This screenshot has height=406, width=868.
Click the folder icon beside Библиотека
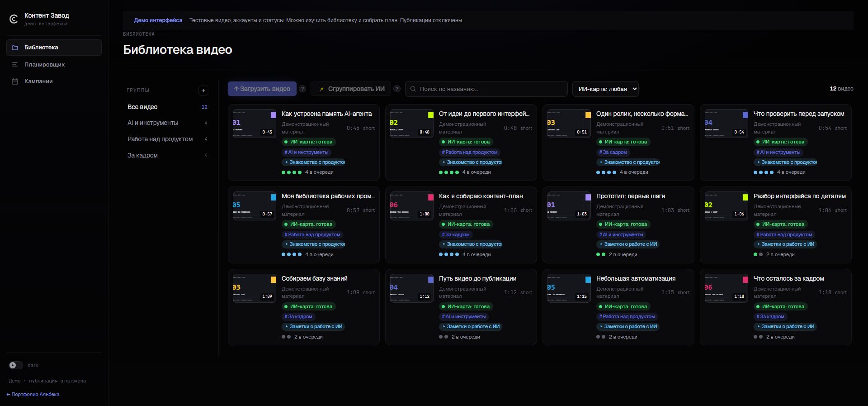[15, 48]
